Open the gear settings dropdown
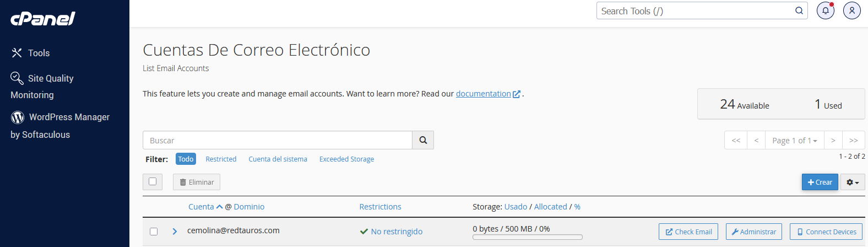This screenshot has width=868, height=247. tap(852, 182)
